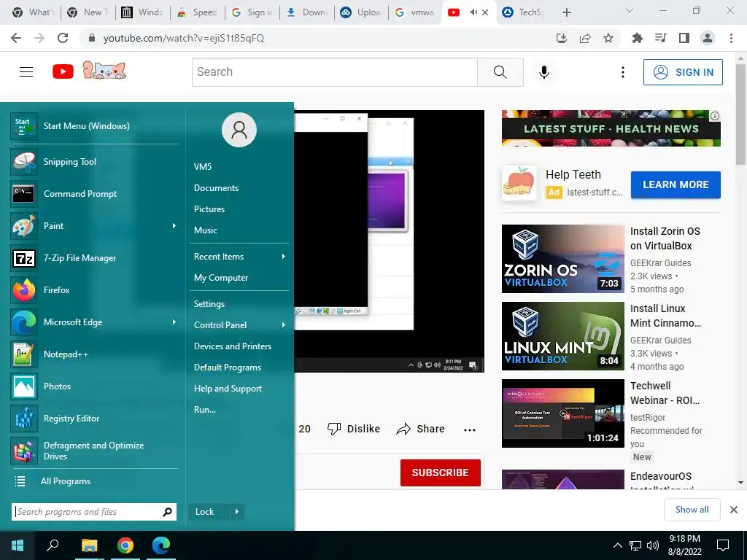Open My Computer
Viewport: 747px width, 560px height.
click(x=221, y=278)
